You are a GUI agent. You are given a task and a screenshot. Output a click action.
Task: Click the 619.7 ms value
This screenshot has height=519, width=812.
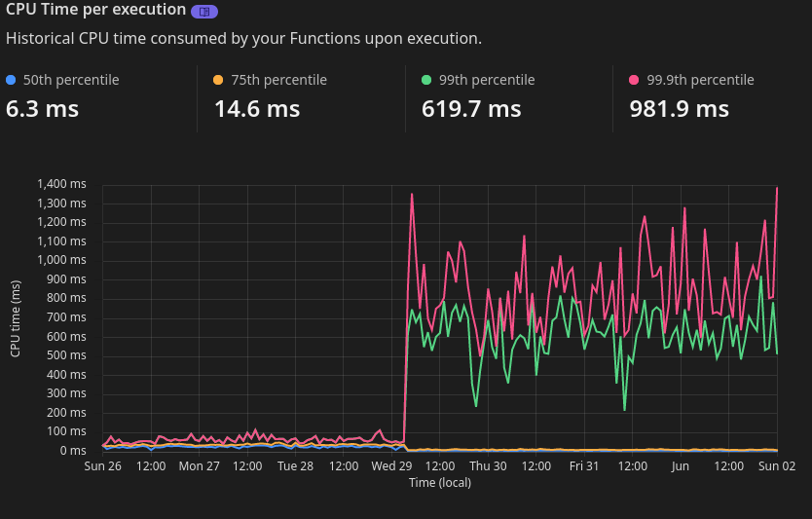click(471, 109)
